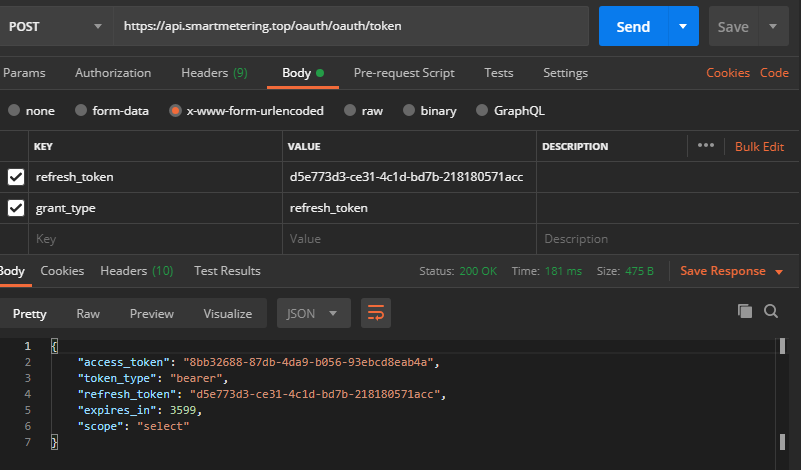Click the access_token value in response
Viewport: 801px width, 470px height.
pos(309,362)
